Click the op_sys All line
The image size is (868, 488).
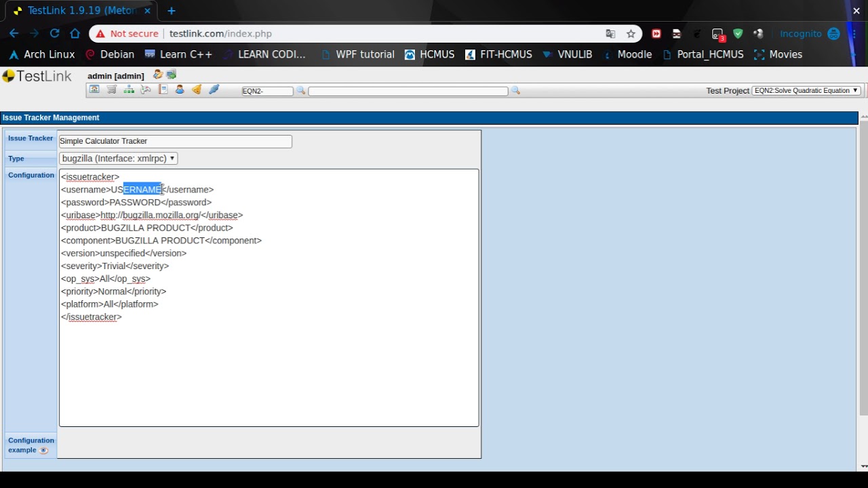(x=106, y=279)
